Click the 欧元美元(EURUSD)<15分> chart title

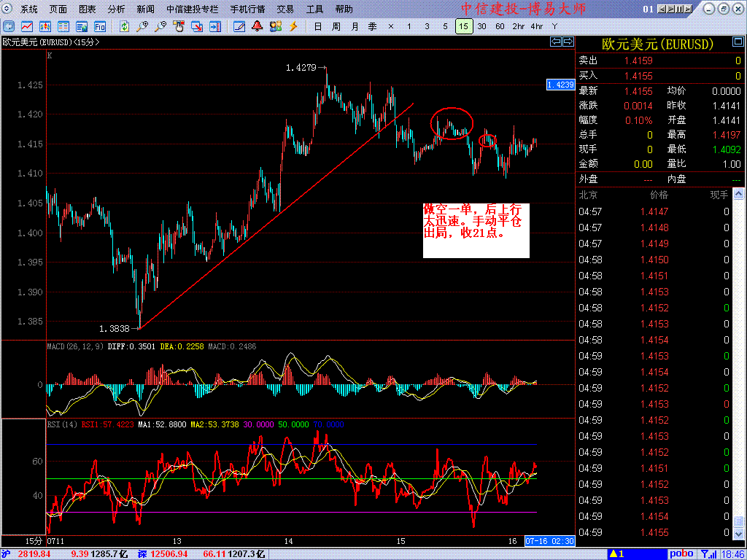coord(51,42)
